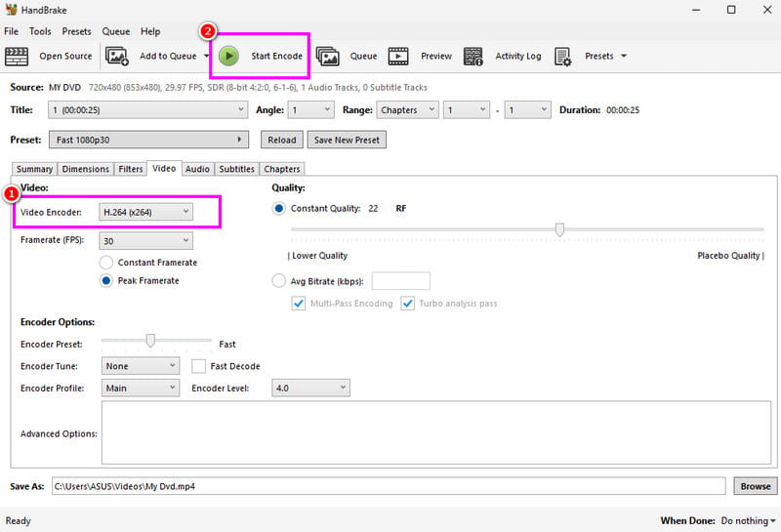Open the Range type Chapters dropdown

[x=407, y=110]
